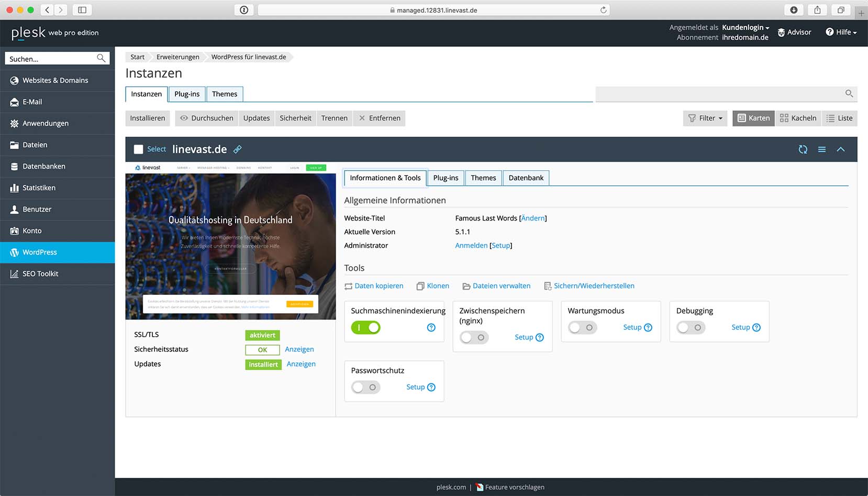Click Entfernen button
The image size is (868, 496).
point(380,118)
